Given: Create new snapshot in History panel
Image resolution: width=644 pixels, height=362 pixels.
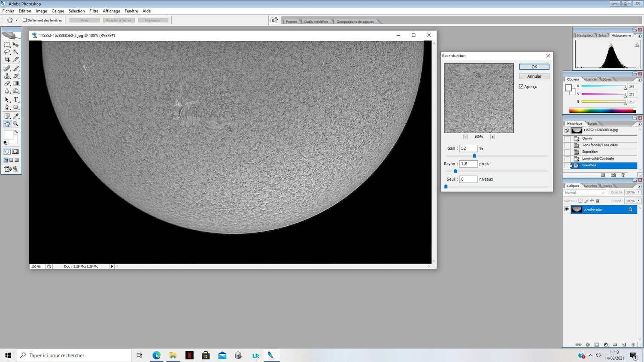Looking at the screenshot, I should pyautogui.click(x=614, y=175).
